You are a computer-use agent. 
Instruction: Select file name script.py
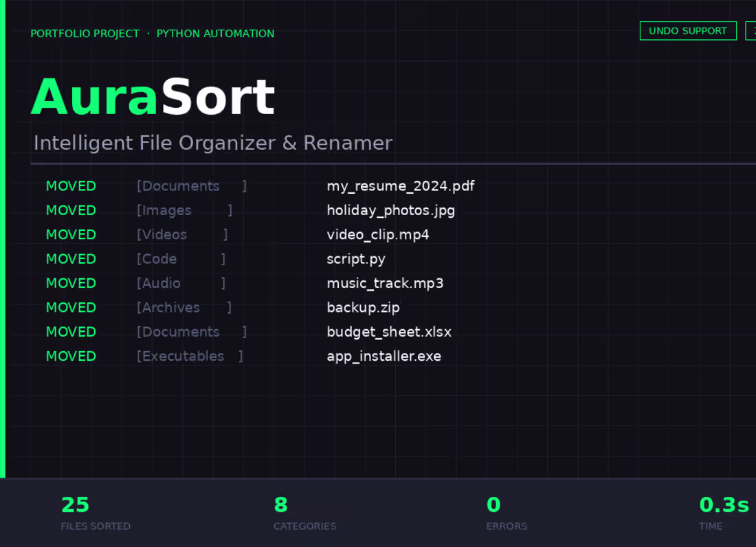(x=356, y=259)
